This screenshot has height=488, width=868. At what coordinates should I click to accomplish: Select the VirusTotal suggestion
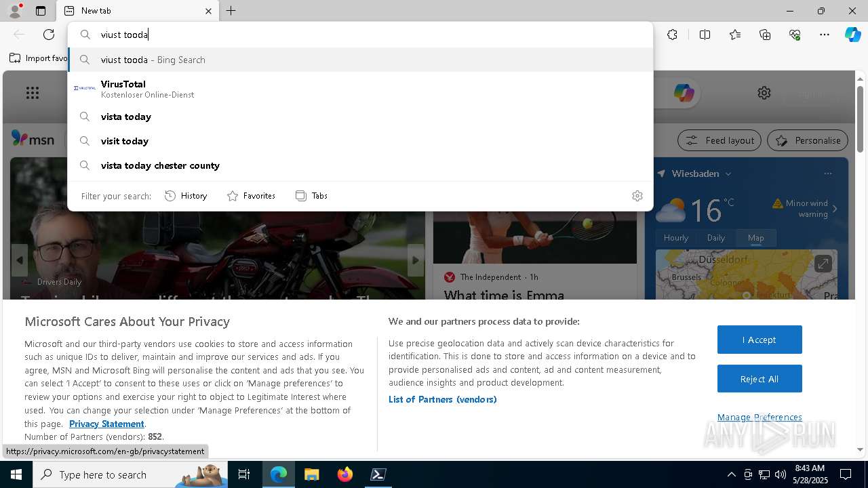tap(360, 89)
